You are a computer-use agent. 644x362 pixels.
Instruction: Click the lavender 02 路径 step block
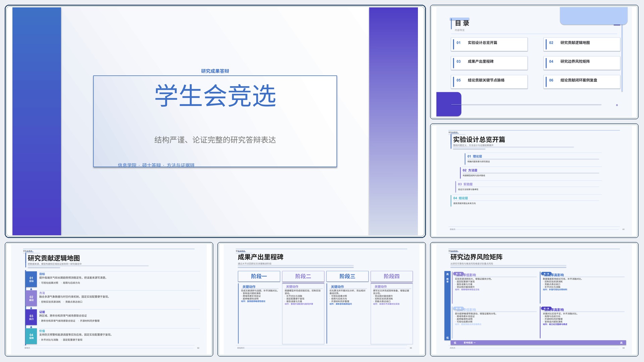pos(31,298)
